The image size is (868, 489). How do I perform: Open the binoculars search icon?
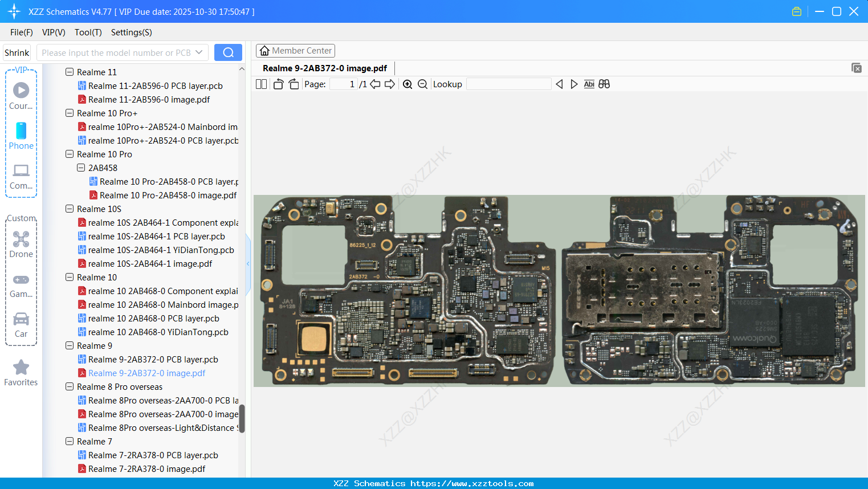[604, 84]
